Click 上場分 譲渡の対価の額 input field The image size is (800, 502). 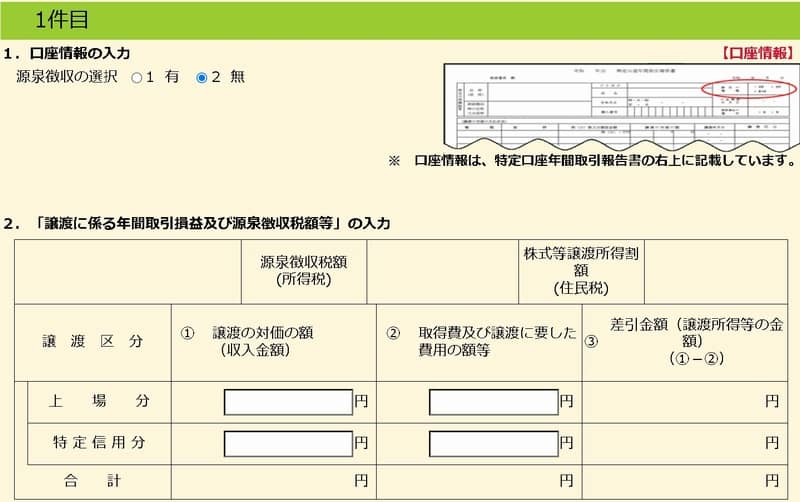tap(288, 402)
